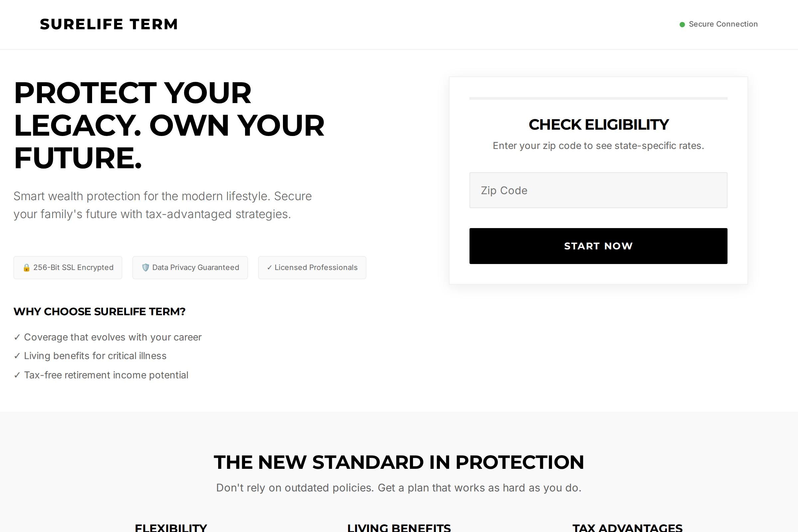Click the progress bar above CHECK ELIGIBILITY
The image size is (798, 532).
(x=598, y=98)
